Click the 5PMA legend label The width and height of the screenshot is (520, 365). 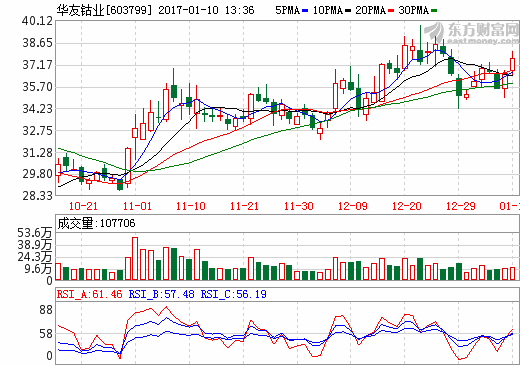[x=288, y=10]
